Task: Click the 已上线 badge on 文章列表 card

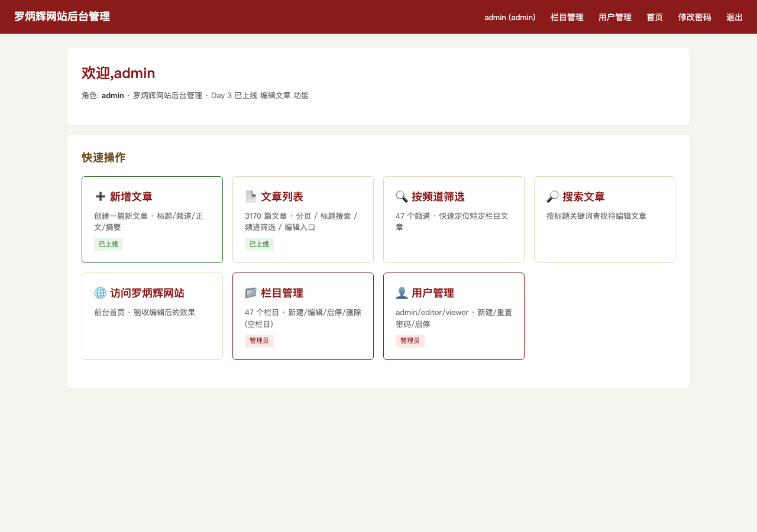Action: pos(259,244)
